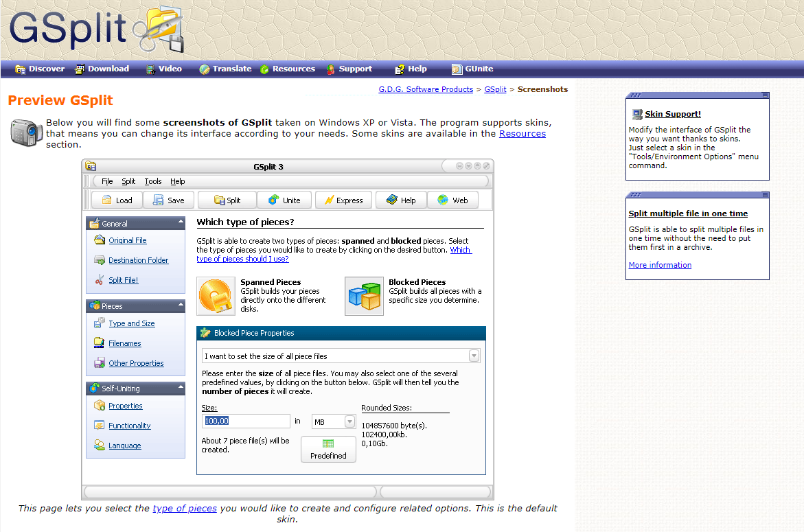Click the Load toolbar button

point(117,200)
